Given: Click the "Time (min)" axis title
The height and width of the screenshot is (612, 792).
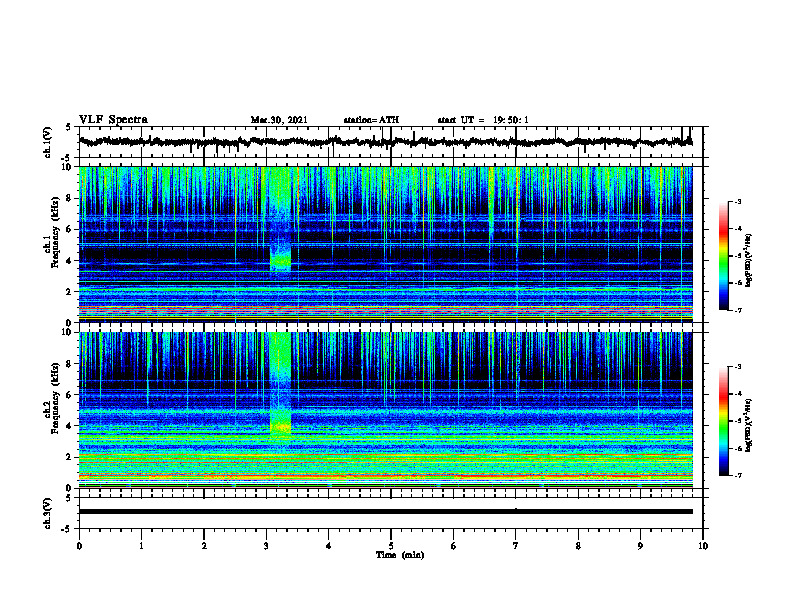Looking at the screenshot, I should click(x=400, y=555).
